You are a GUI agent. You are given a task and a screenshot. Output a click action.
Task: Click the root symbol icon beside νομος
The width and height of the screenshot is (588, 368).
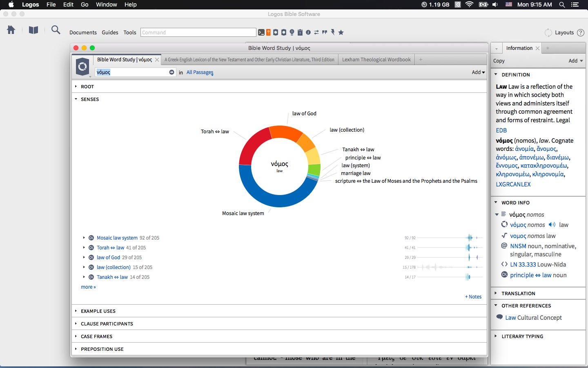click(x=504, y=236)
